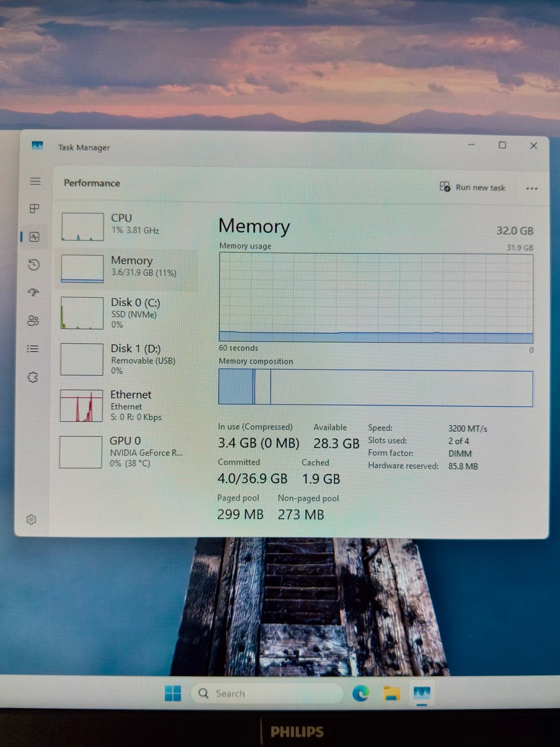Image resolution: width=560 pixels, height=747 pixels.
Task: Select the GPU 0 entry
Action: 127,451
